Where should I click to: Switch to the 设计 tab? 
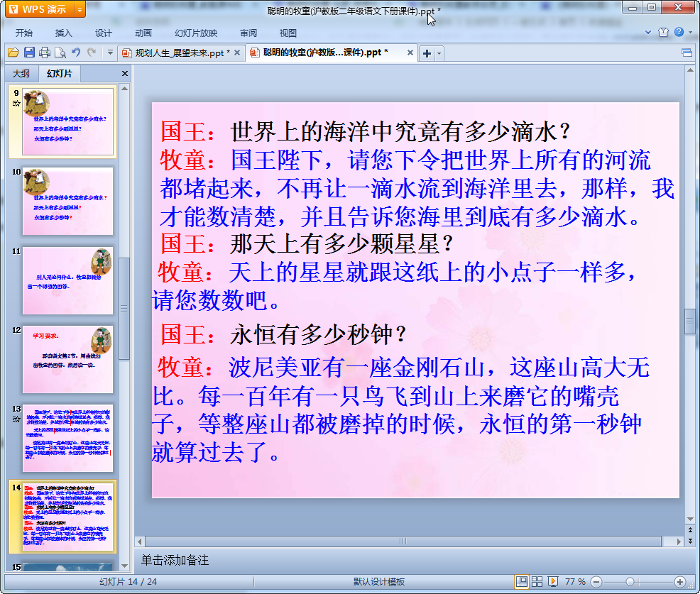(x=103, y=33)
